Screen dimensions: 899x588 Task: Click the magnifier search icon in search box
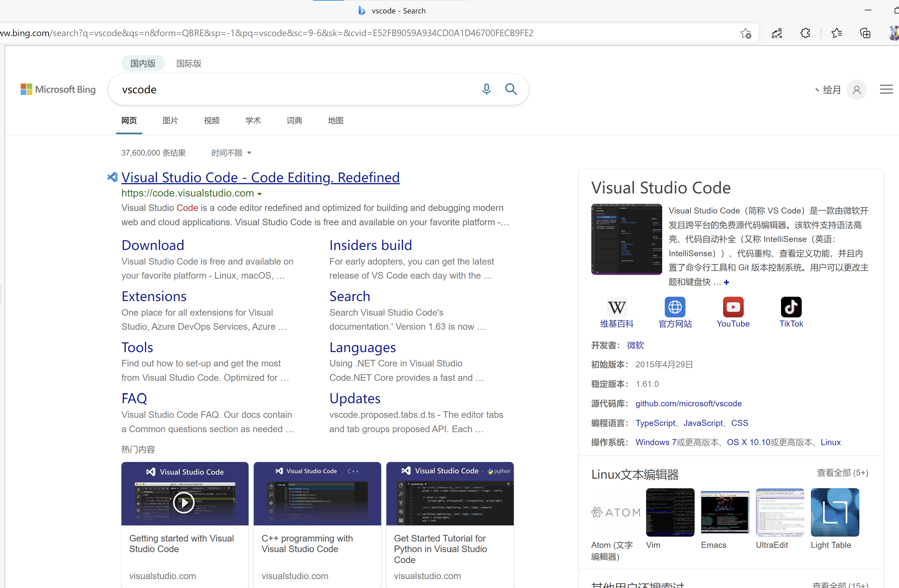click(x=511, y=89)
